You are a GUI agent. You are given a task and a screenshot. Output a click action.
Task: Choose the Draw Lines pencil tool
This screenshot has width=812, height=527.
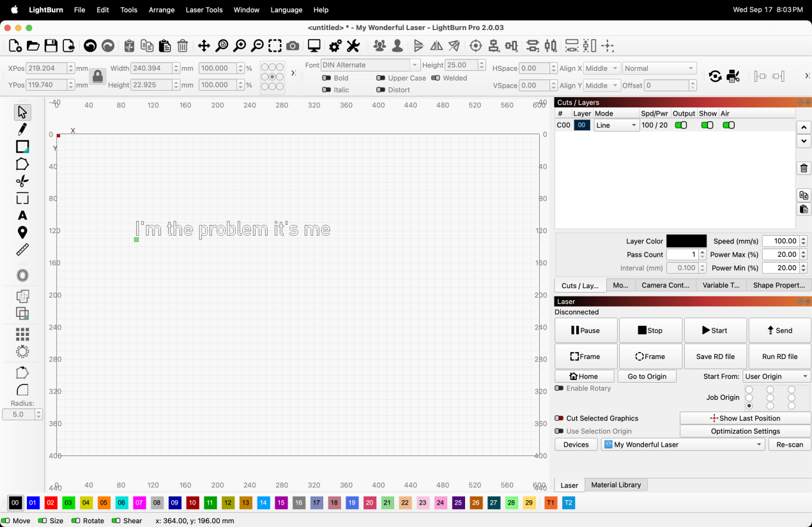click(22, 130)
